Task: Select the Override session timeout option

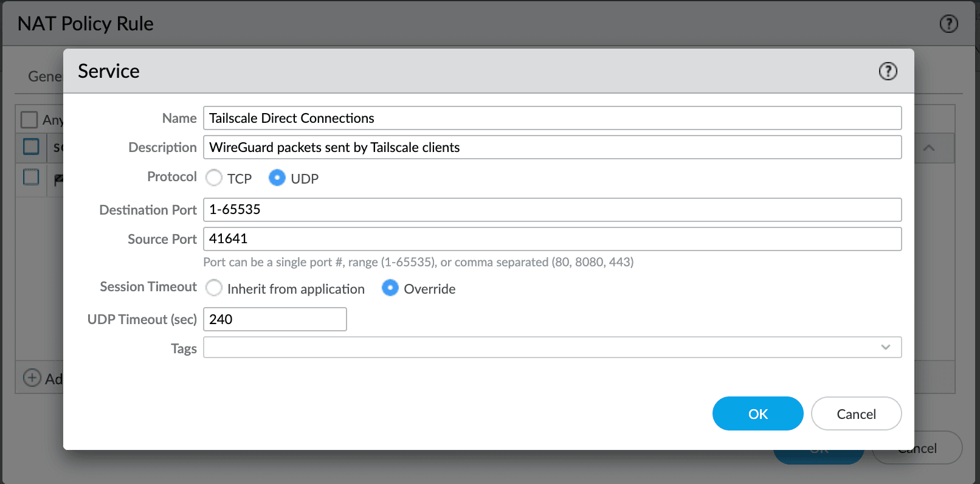Action: [x=390, y=288]
